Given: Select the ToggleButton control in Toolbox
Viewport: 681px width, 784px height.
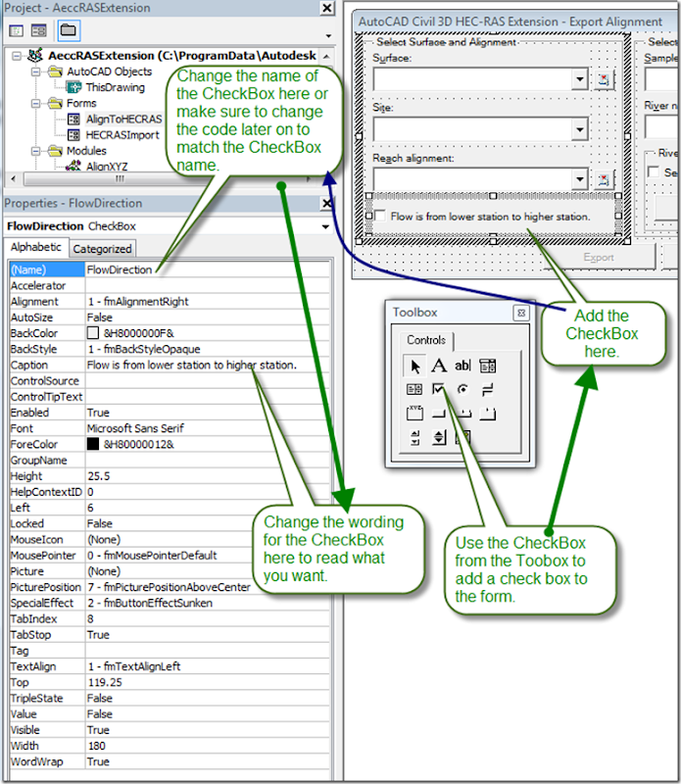Looking at the screenshot, I should click(x=488, y=389).
